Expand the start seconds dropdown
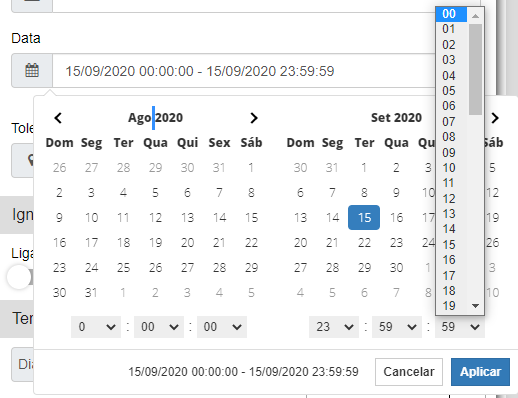Viewport: 518px width, 398px height. click(222, 327)
